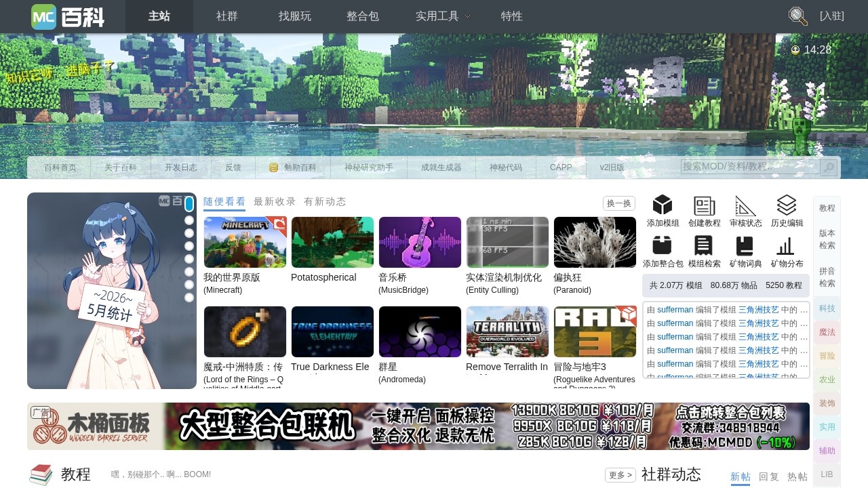Open 矿物分布 chart icon
The width and height of the screenshot is (868, 488).
pos(785,245)
